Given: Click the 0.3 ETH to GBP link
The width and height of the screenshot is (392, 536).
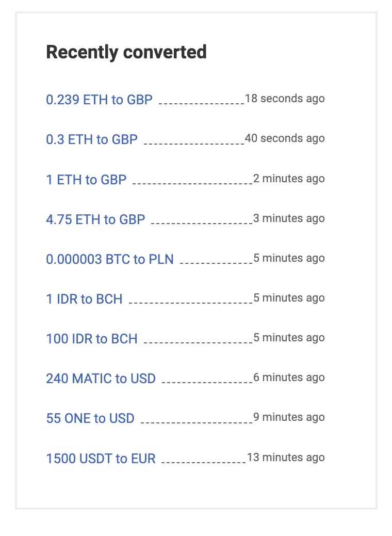Looking at the screenshot, I should [92, 139].
